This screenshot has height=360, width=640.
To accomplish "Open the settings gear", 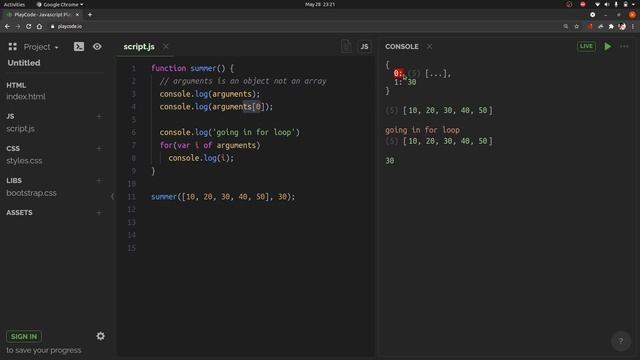I will (x=100, y=336).
